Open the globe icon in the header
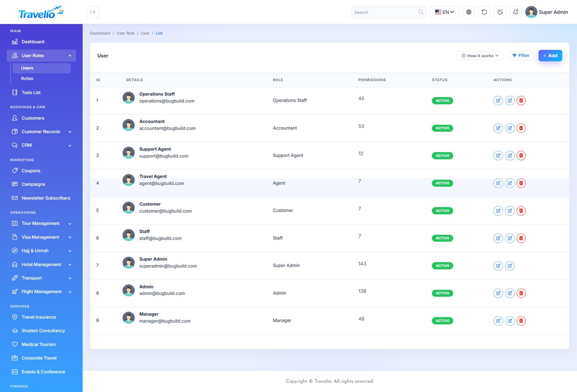This screenshot has width=577, height=392. pos(468,12)
